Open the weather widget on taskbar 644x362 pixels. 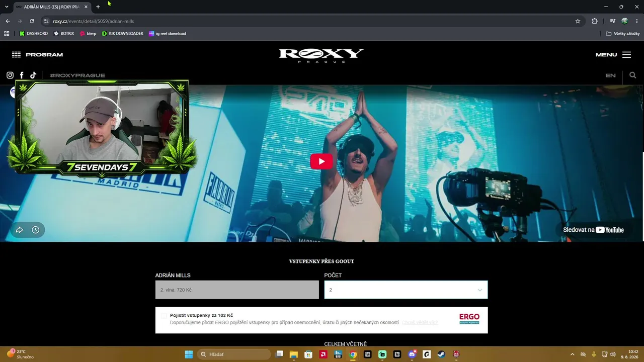20,354
